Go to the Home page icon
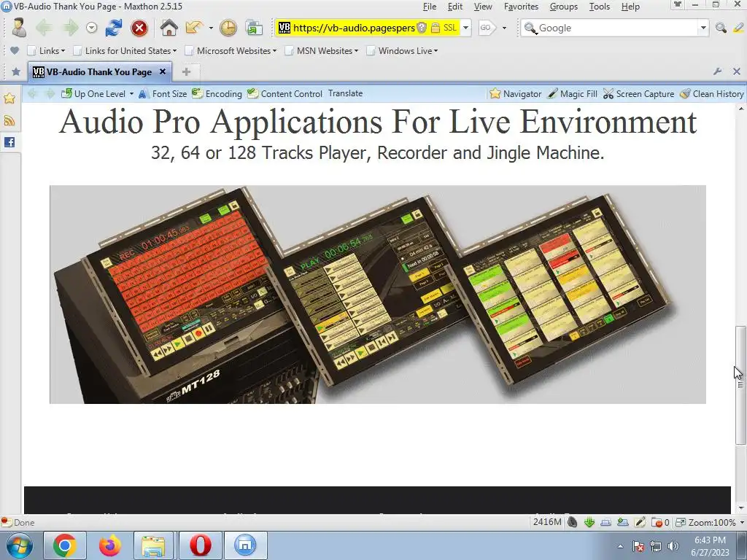 (169, 28)
